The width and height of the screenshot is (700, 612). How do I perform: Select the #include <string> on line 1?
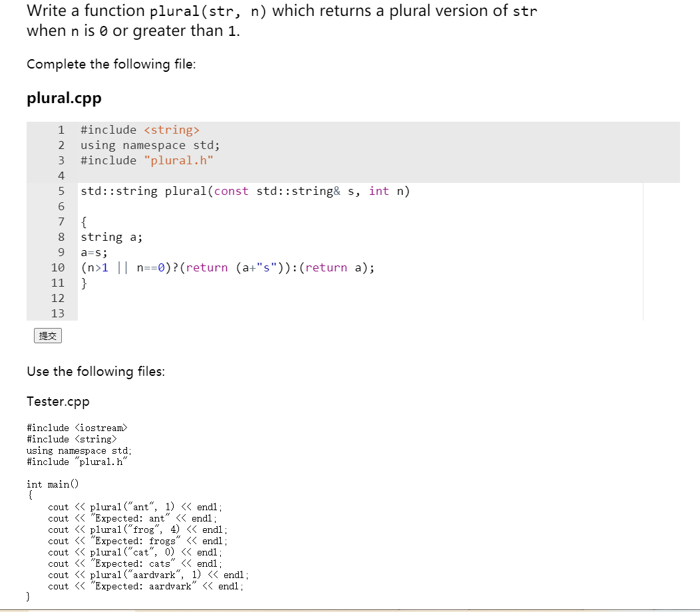tap(139, 129)
